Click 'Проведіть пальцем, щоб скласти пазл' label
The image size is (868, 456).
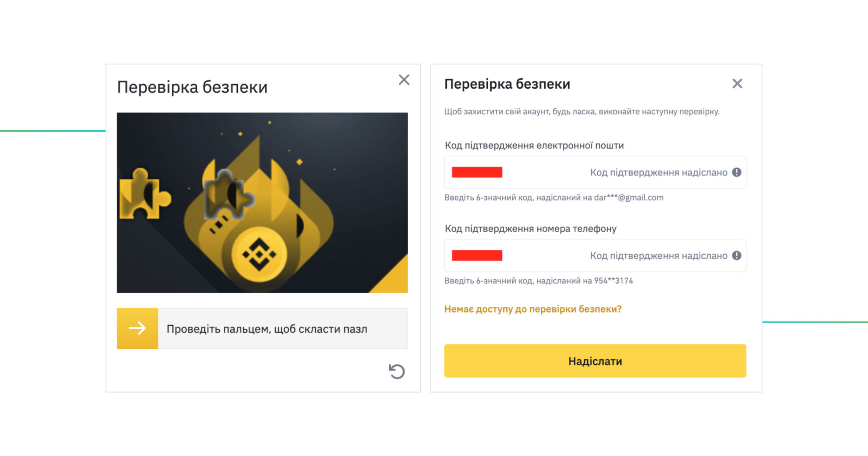[x=267, y=329]
